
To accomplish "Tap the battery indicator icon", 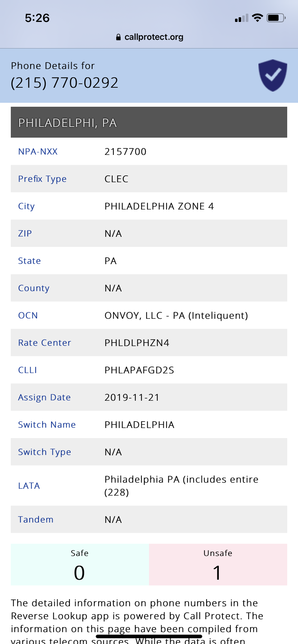I will click(276, 18).
